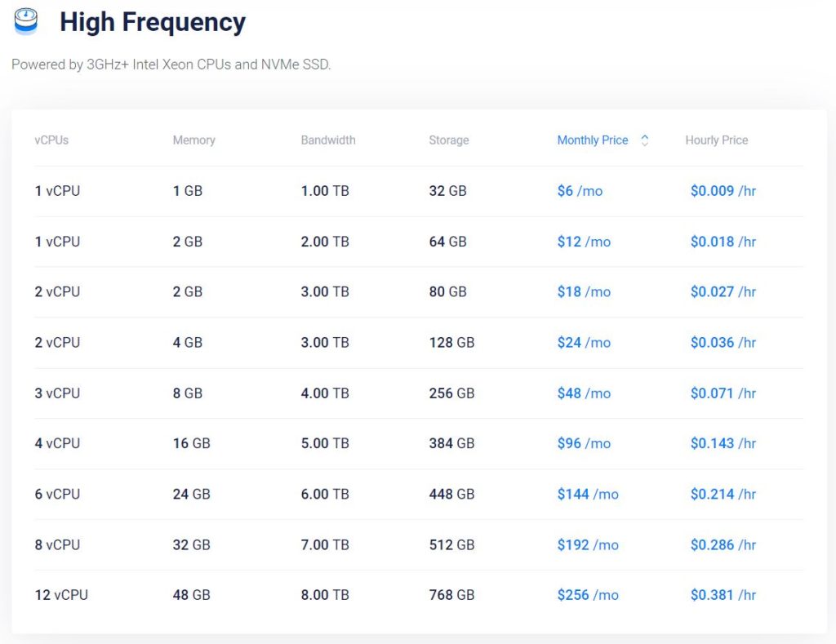The image size is (836, 644).
Task: Click the $0.381 /hr hourly price
Action: 723,594
